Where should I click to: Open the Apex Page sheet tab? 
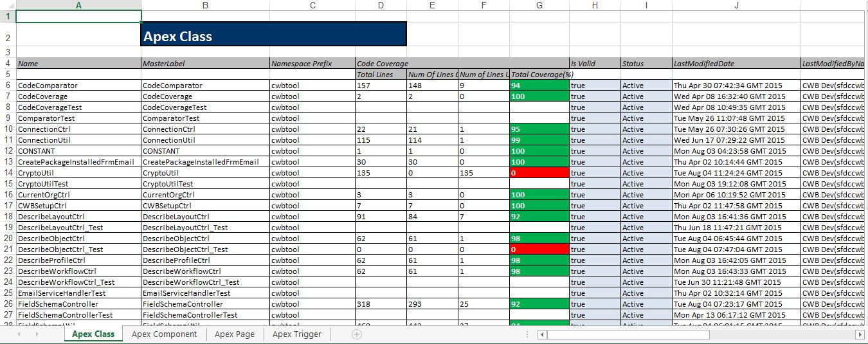pyautogui.click(x=234, y=334)
